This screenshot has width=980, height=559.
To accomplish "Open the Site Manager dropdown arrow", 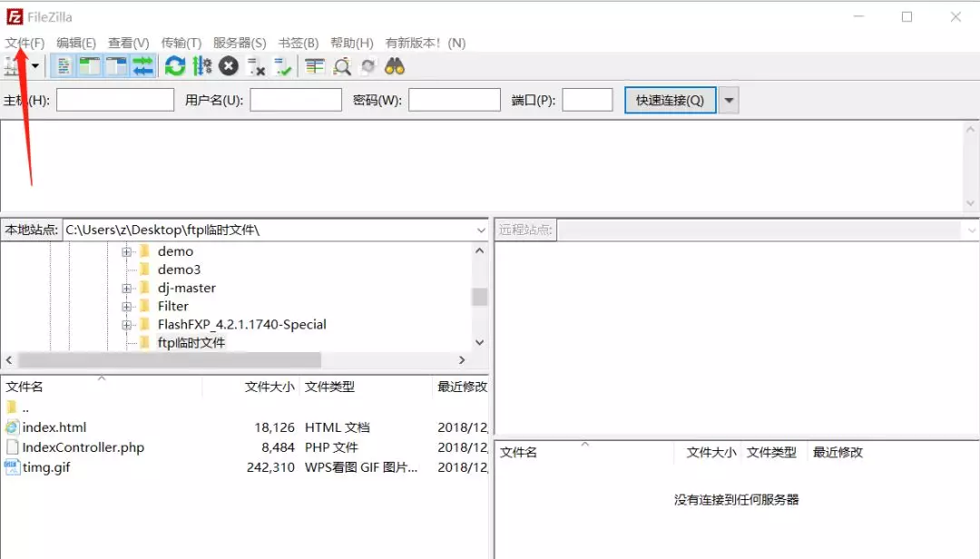I will (x=35, y=66).
